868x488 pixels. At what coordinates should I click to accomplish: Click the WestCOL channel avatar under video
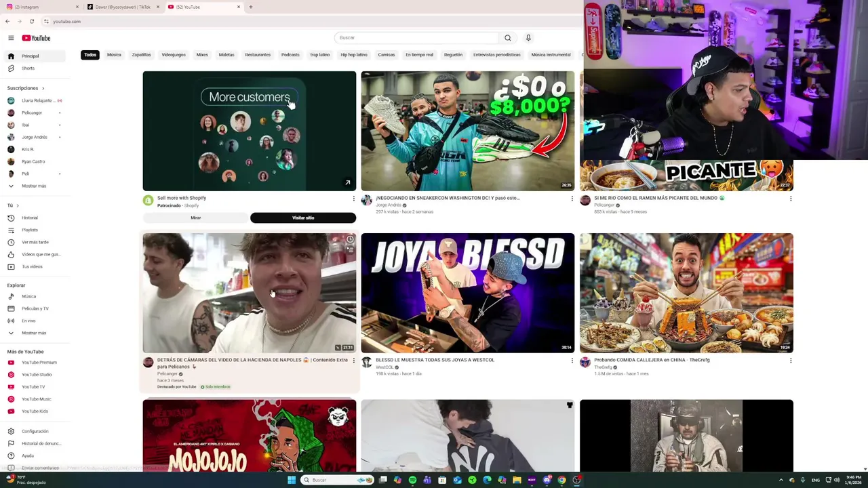pos(367,363)
